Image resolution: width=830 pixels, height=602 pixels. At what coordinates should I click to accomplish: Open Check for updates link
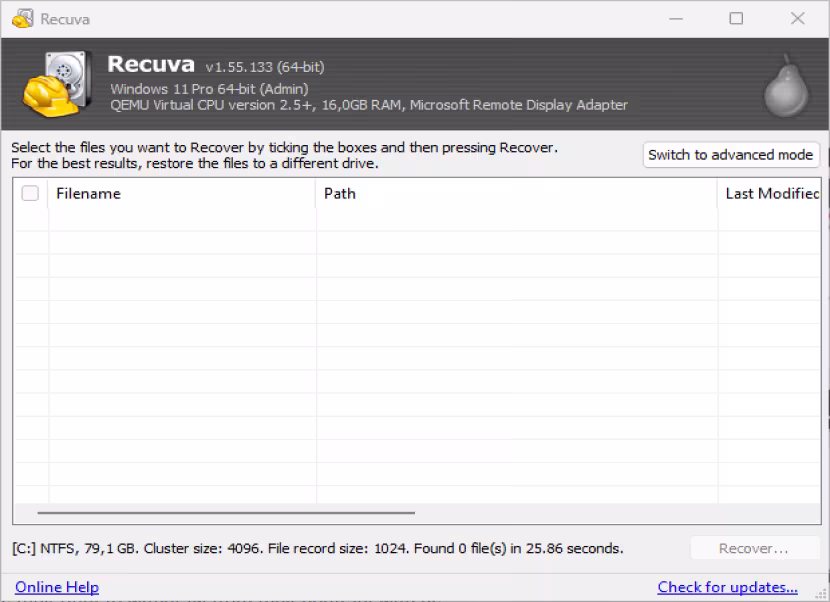click(x=727, y=587)
